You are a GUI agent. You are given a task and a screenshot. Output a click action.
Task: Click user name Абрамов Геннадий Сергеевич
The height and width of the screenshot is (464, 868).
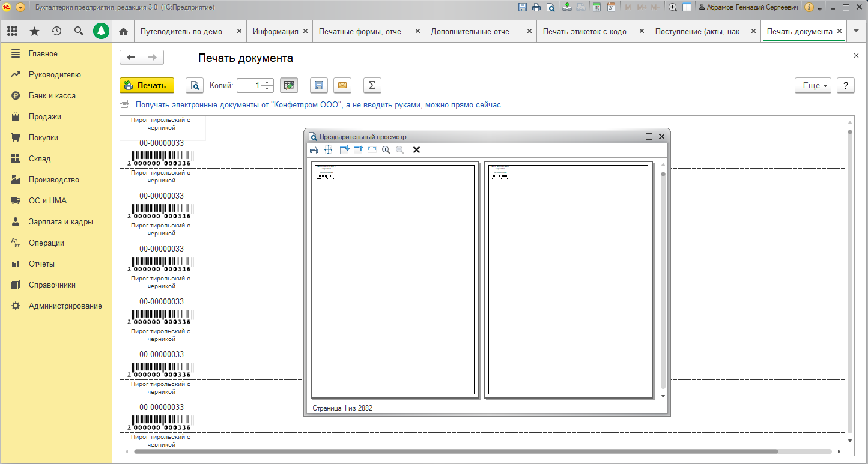tap(749, 8)
